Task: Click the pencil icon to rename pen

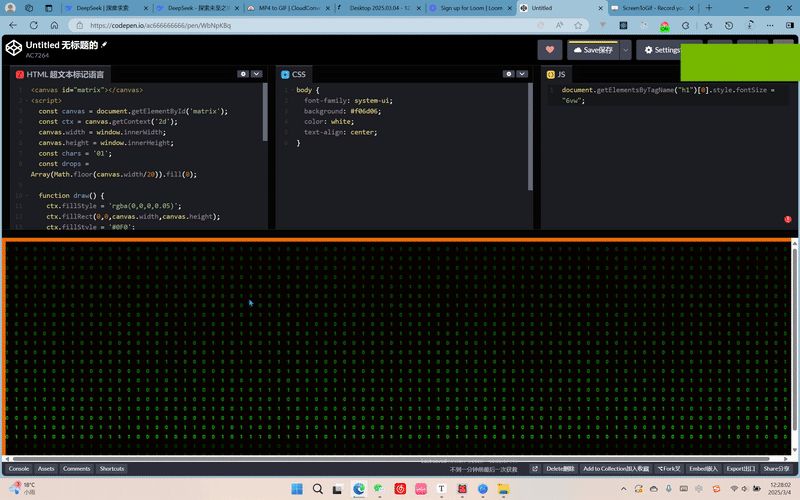Action: 104,45
